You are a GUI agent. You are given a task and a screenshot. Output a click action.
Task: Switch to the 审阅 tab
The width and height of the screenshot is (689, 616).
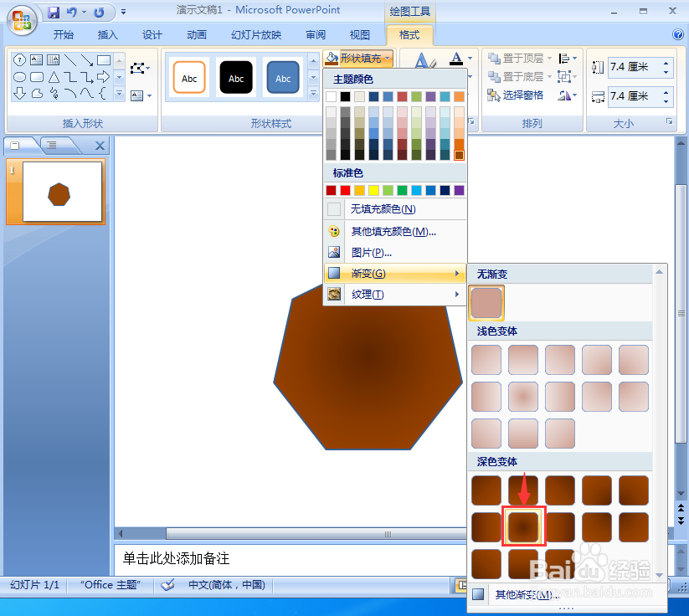[316, 34]
